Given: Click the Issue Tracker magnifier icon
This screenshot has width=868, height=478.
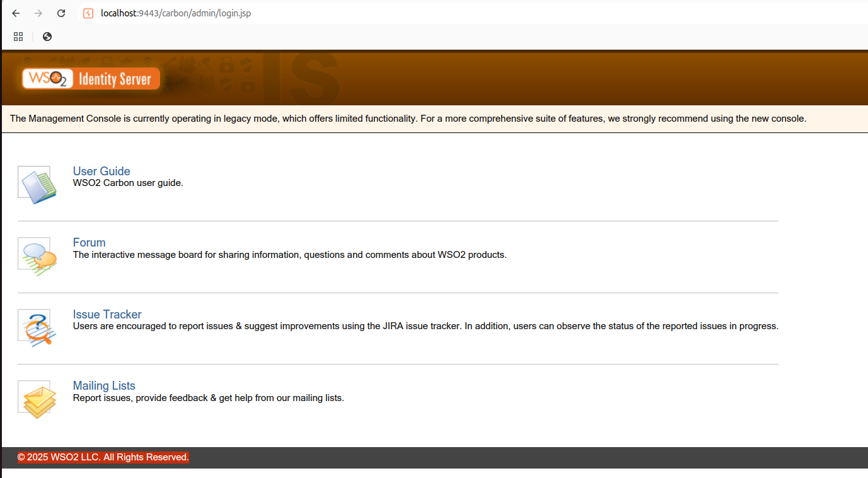Looking at the screenshot, I should tap(37, 328).
